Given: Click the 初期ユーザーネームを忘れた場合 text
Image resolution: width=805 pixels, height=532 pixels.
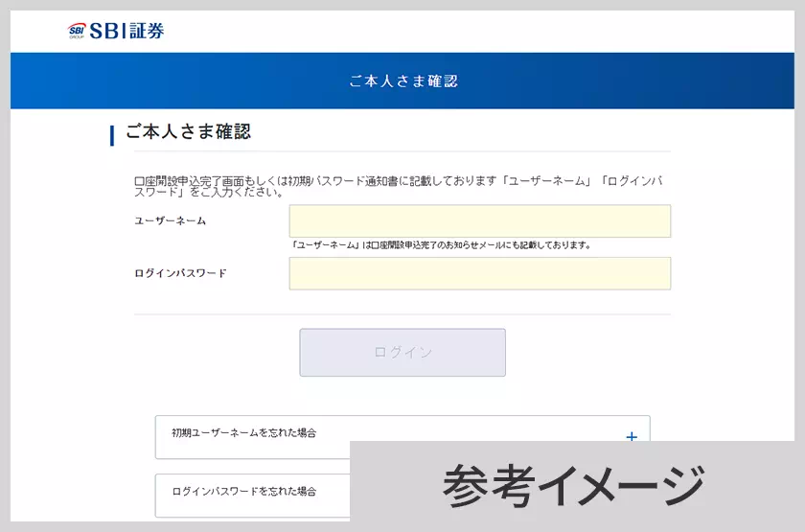Looking at the screenshot, I should click(243, 432).
